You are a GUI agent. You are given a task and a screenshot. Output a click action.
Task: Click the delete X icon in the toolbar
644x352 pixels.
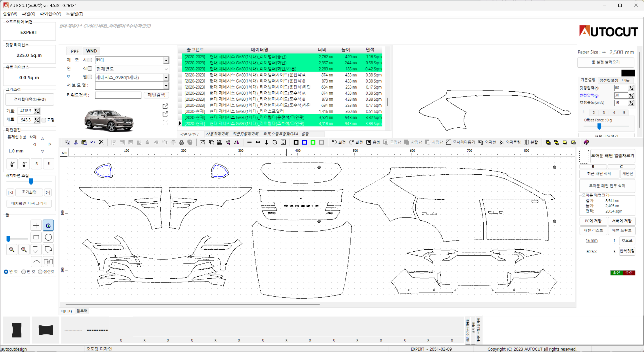(101, 142)
